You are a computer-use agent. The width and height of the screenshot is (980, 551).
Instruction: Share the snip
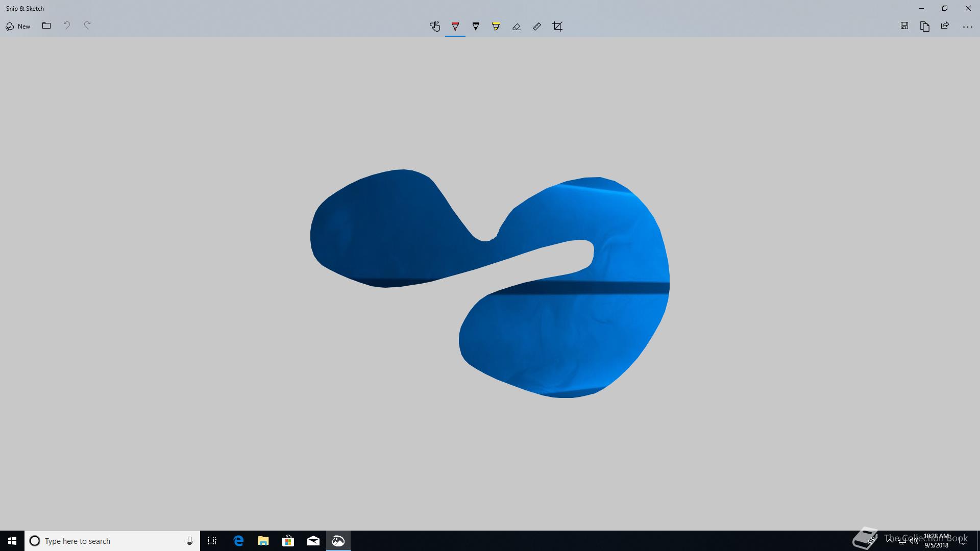click(945, 26)
